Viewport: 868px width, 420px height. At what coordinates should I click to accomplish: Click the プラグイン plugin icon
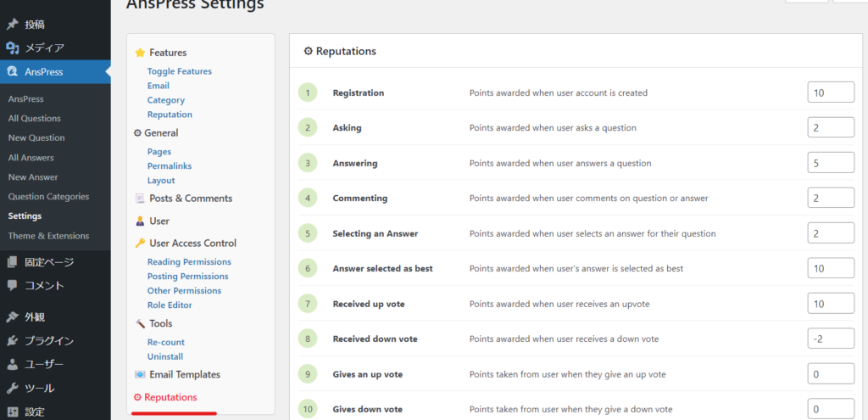click(13, 341)
